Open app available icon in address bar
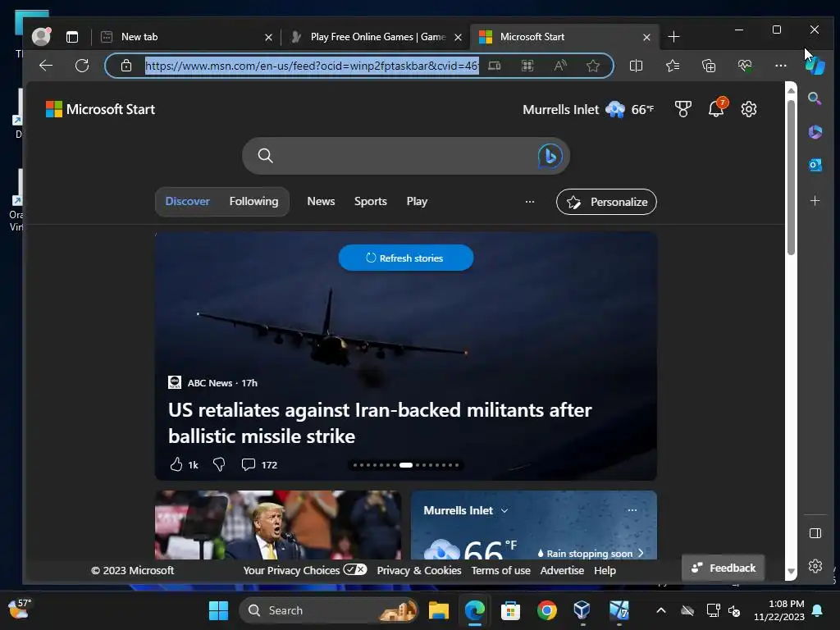The height and width of the screenshot is (630, 840). (x=495, y=66)
